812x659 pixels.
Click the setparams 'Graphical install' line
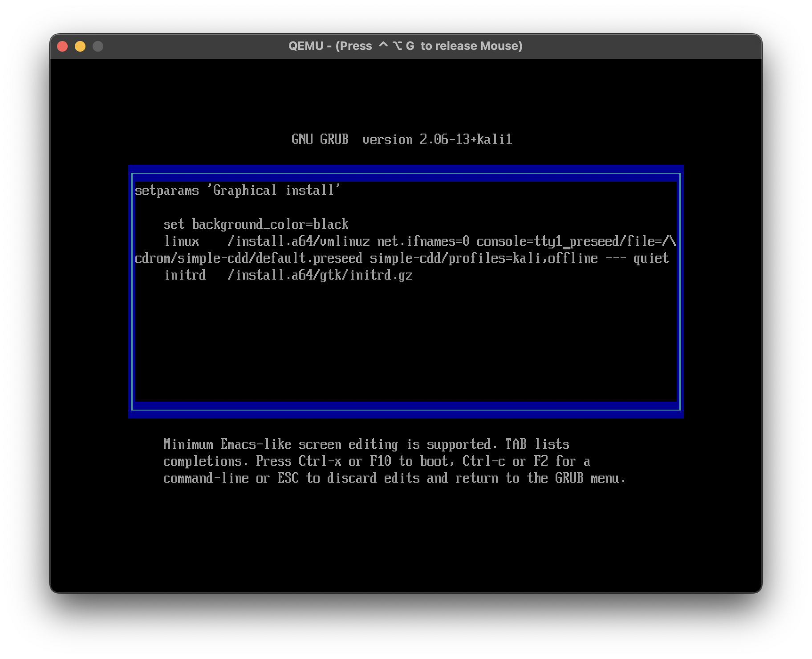237,191
